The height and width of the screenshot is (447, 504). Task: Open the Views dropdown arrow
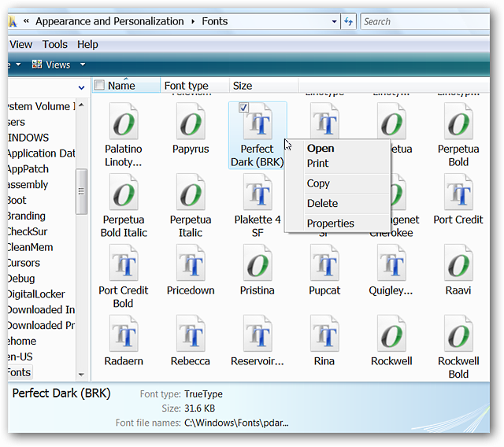[83, 65]
